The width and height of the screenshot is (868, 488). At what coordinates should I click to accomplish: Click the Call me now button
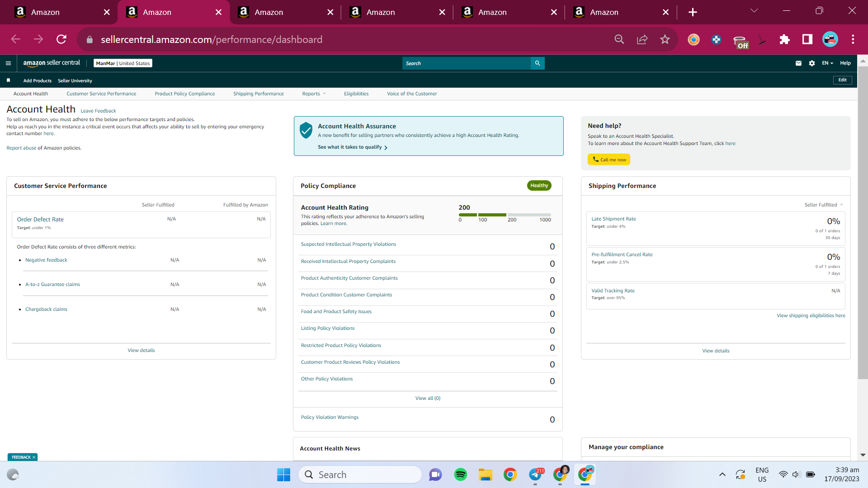[609, 160]
